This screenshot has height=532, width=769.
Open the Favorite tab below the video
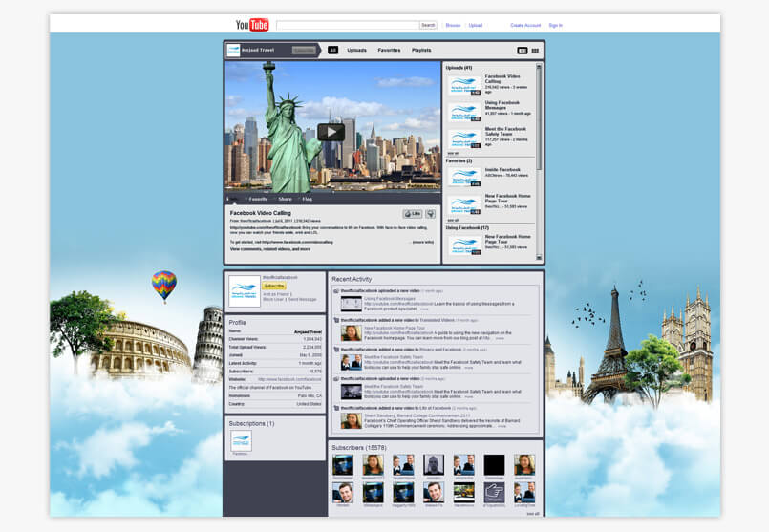click(258, 199)
